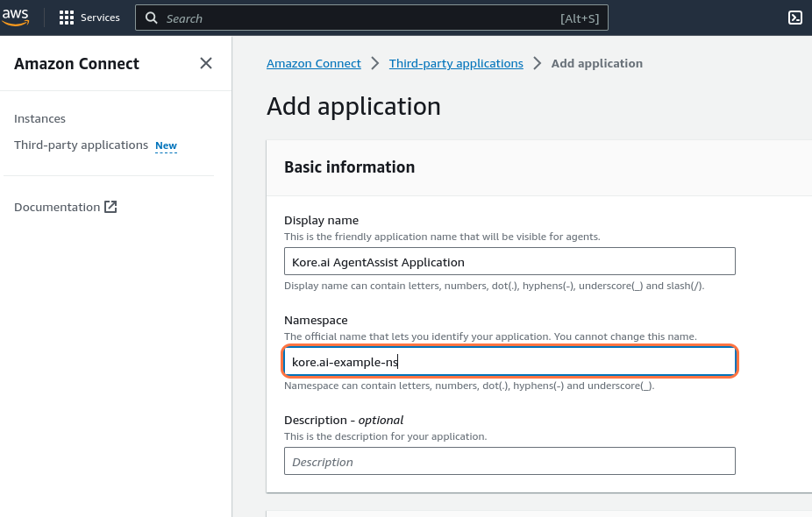Click the AWS logo to go home
Viewport: 812px width, 517px height.
pyautogui.click(x=17, y=17)
